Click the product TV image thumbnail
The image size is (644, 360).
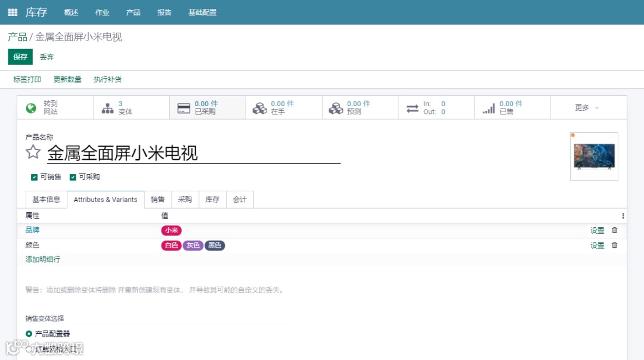[x=594, y=156]
